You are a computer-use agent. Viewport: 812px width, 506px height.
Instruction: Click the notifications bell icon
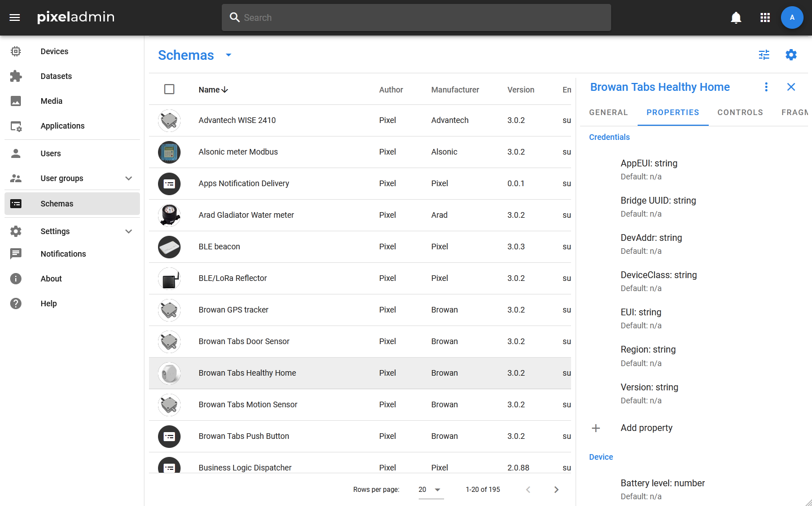(x=736, y=17)
